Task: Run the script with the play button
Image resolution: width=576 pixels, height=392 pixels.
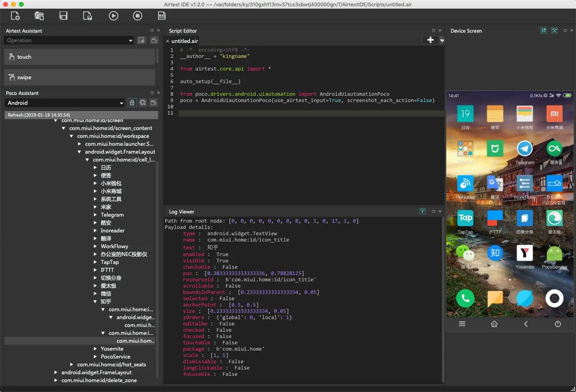Action: click(x=113, y=16)
